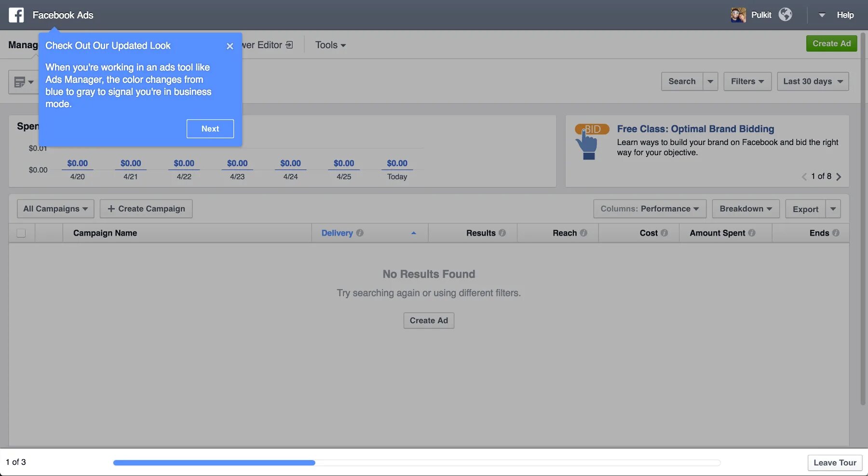Viewport: 868px width, 476px height.
Task: Go to the previous tip arrow
Action: (x=804, y=177)
